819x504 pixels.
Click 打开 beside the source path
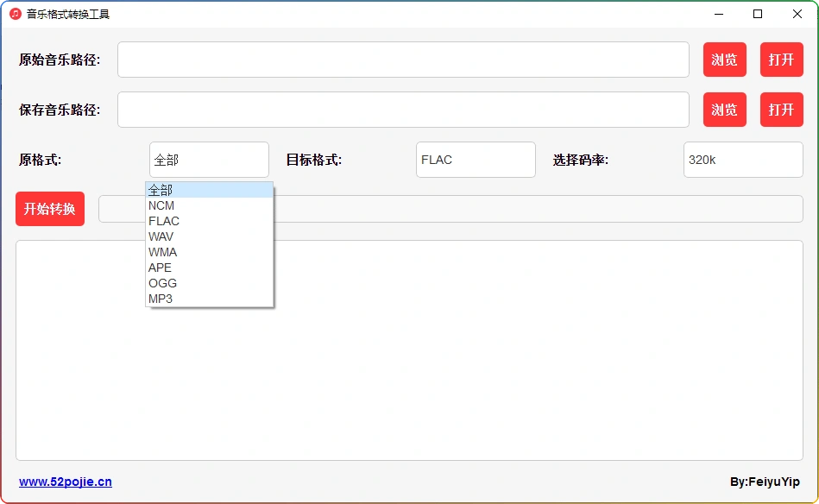click(781, 60)
